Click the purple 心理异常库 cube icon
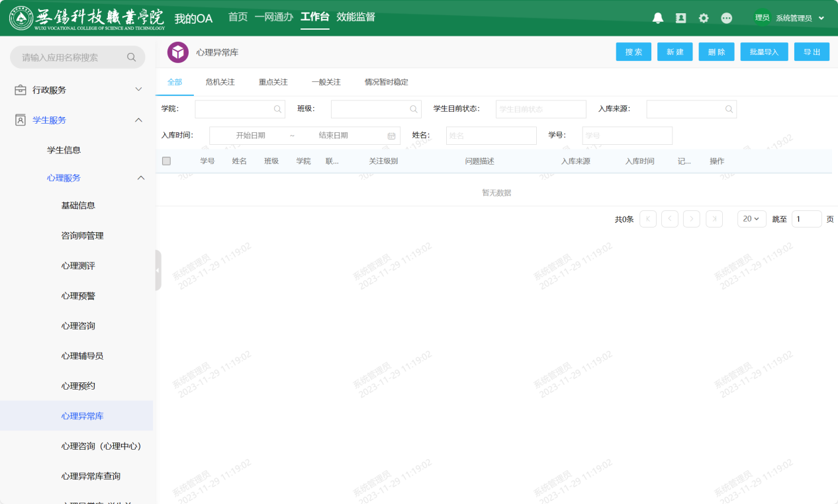Viewport: 838px width, 504px height. pyautogui.click(x=177, y=52)
